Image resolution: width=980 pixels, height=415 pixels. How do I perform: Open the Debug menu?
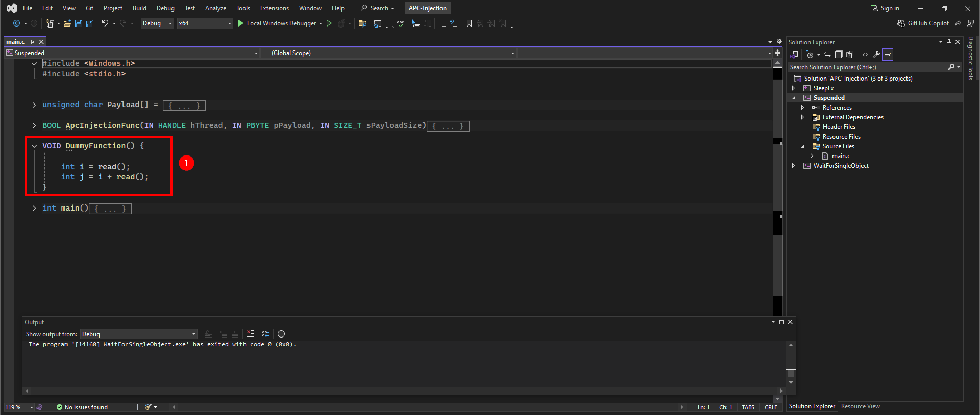pos(165,8)
